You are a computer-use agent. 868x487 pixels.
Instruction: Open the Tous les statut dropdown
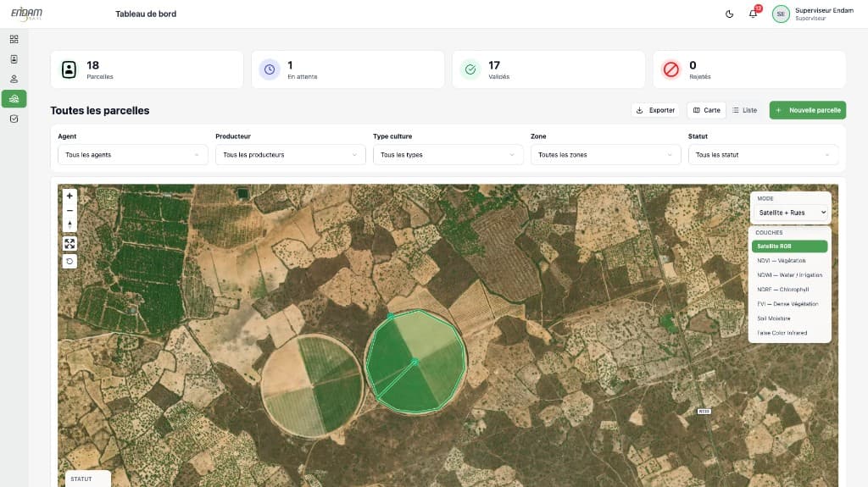(x=764, y=155)
